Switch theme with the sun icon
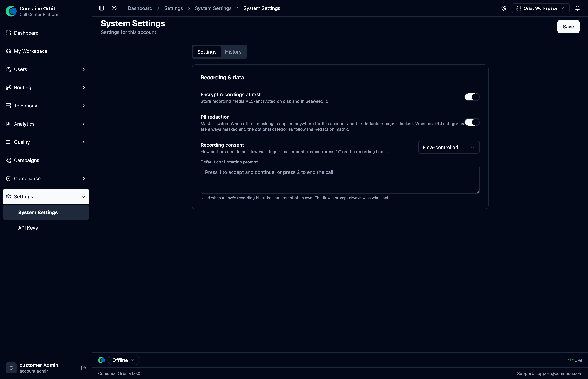This screenshot has width=588, height=379. [x=114, y=8]
